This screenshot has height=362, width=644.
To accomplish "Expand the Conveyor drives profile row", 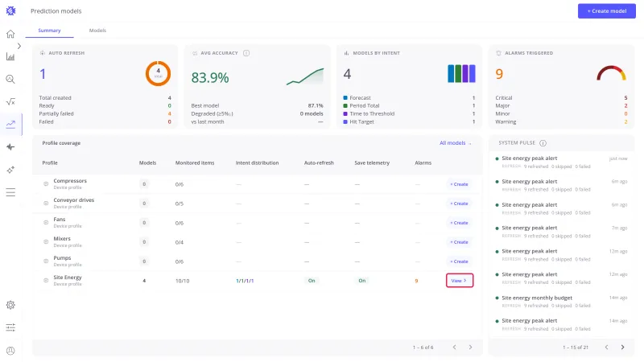I will (x=46, y=204).
